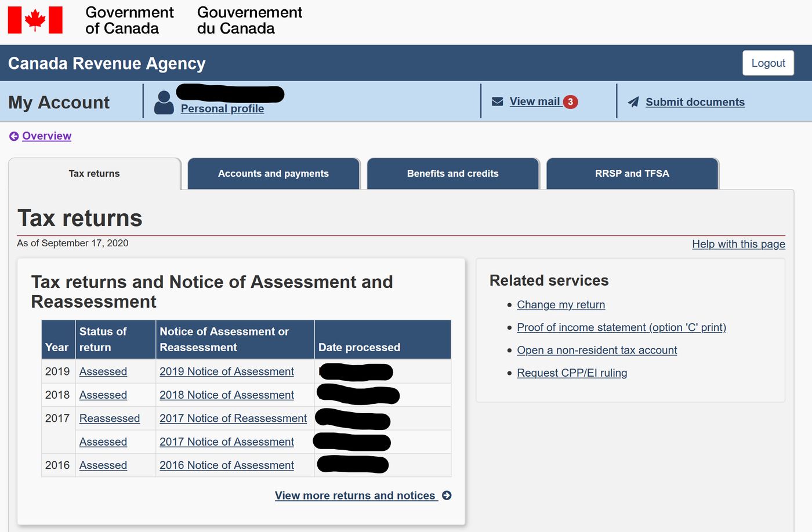
Task: Open the Personal profile link
Action: click(x=222, y=109)
